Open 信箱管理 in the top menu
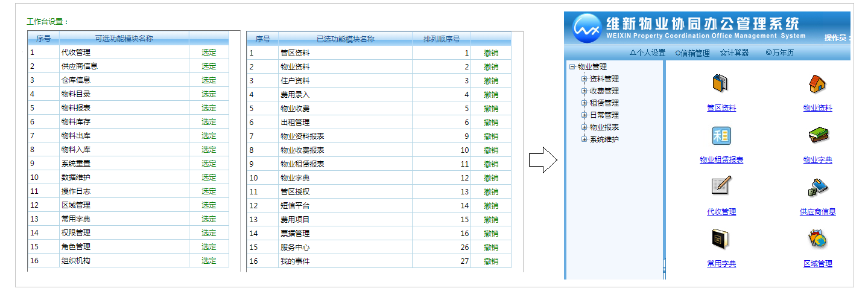Screen dimensions: 868x294 pyautogui.click(x=692, y=53)
